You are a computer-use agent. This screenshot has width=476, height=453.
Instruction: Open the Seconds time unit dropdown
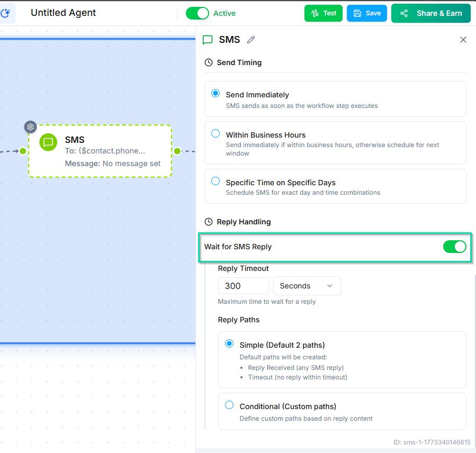pyautogui.click(x=307, y=286)
